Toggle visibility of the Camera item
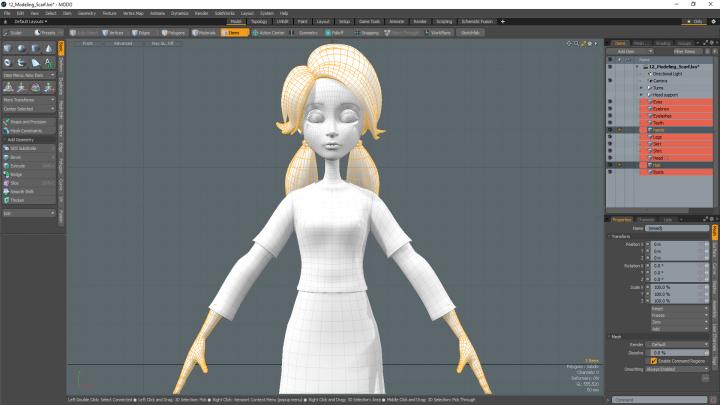Screen dimensions: 720x405 tap(610, 81)
